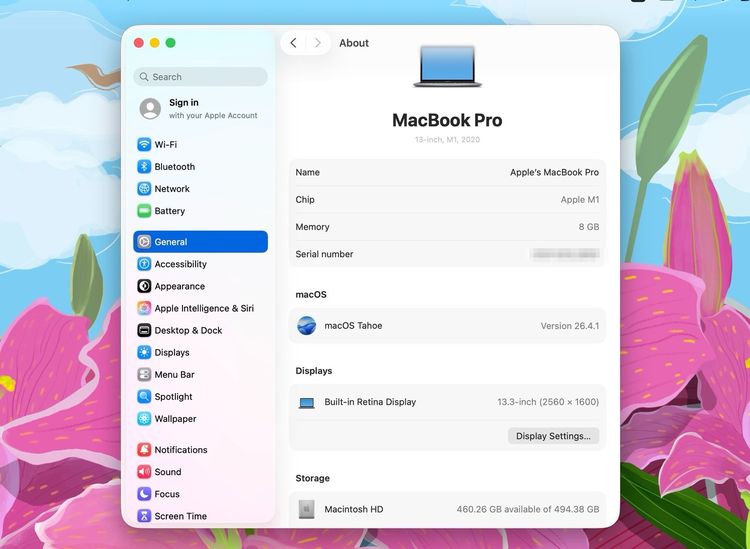
Task: Open Network settings globe icon
Action: (x=144, y=188)
